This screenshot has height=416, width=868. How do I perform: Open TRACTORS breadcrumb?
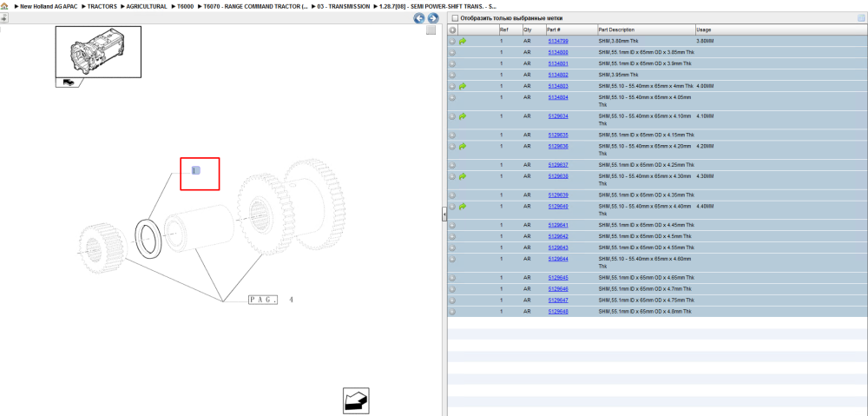[102, 6]
